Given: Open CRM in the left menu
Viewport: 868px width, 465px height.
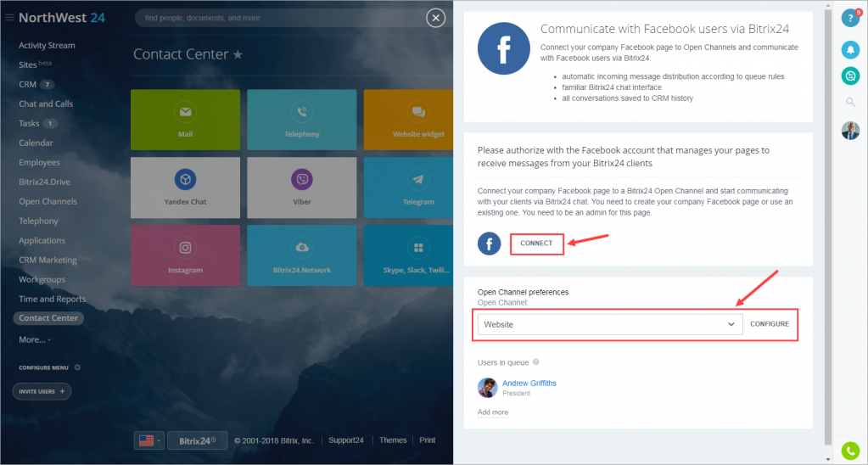Looking at the screenshot, I should click(x=28, y=85).
